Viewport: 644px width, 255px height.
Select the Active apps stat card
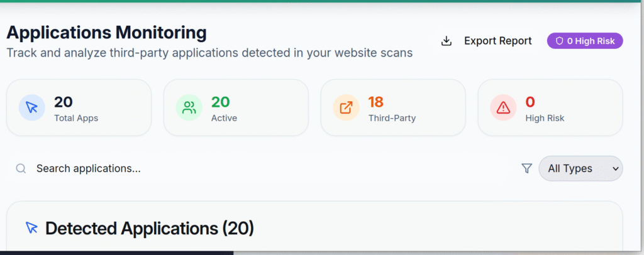tap(236, 107)
